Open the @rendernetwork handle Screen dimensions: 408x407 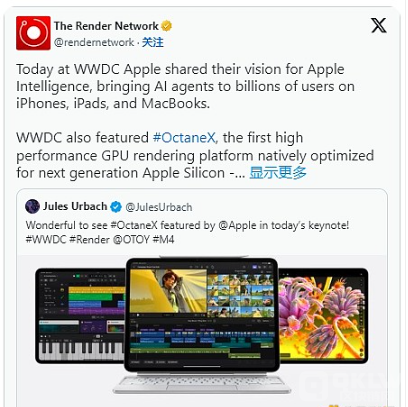(94, 43)
